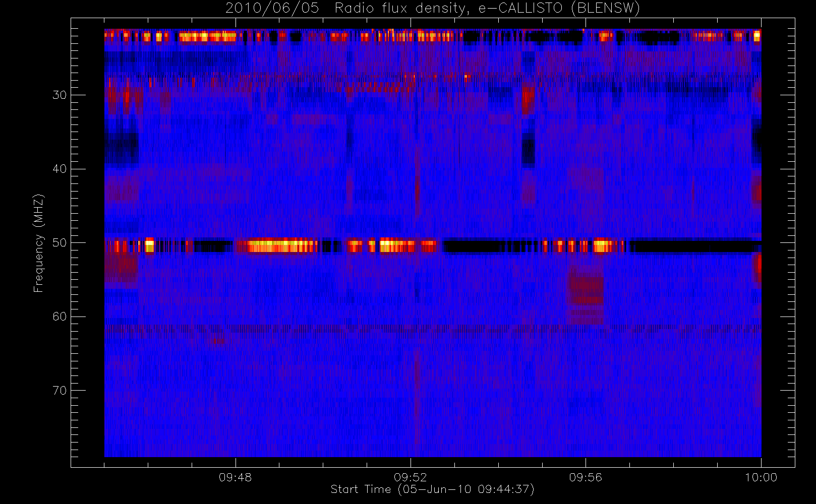Select the 10:00 time tick label
The width and height of the screenshot is (816, 504).
coord(761,477)
